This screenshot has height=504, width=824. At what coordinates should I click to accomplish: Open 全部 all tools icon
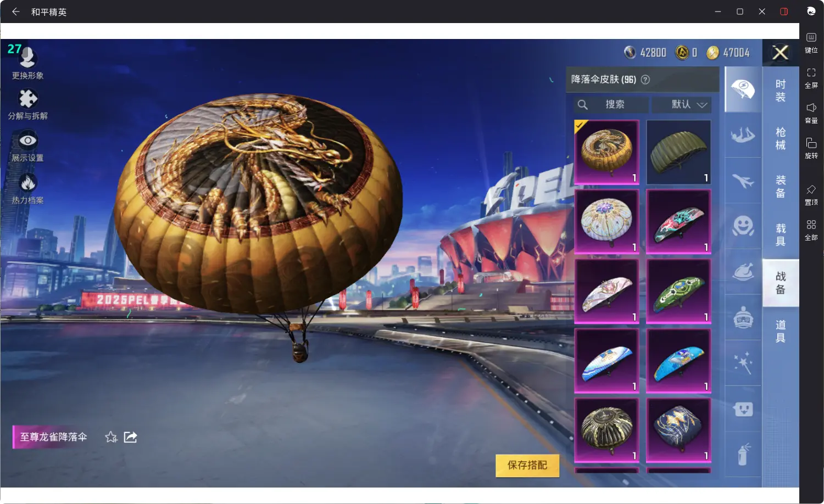coord(811,230)
